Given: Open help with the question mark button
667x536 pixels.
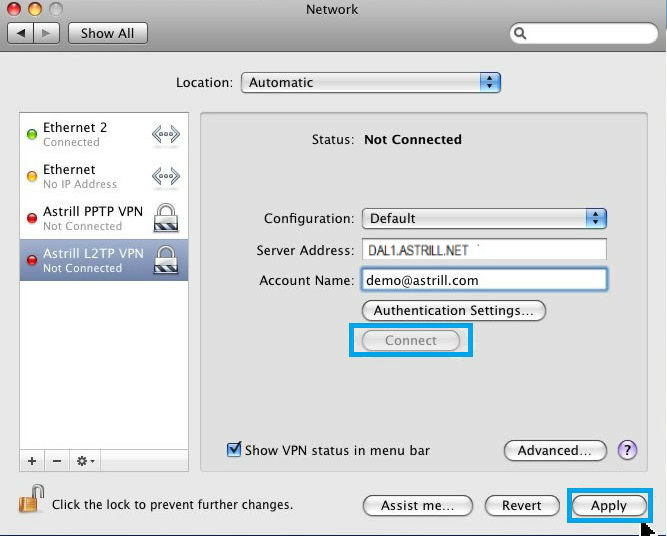Looking at the screenshot, I should [627, 450].
